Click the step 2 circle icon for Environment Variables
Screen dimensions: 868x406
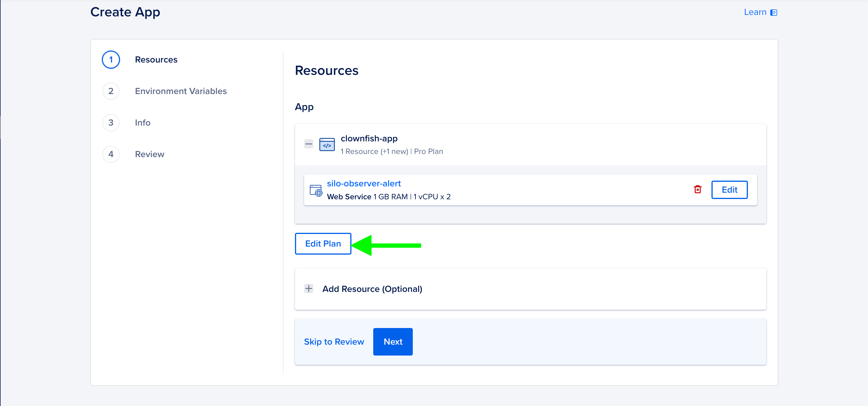coord(110,90)
